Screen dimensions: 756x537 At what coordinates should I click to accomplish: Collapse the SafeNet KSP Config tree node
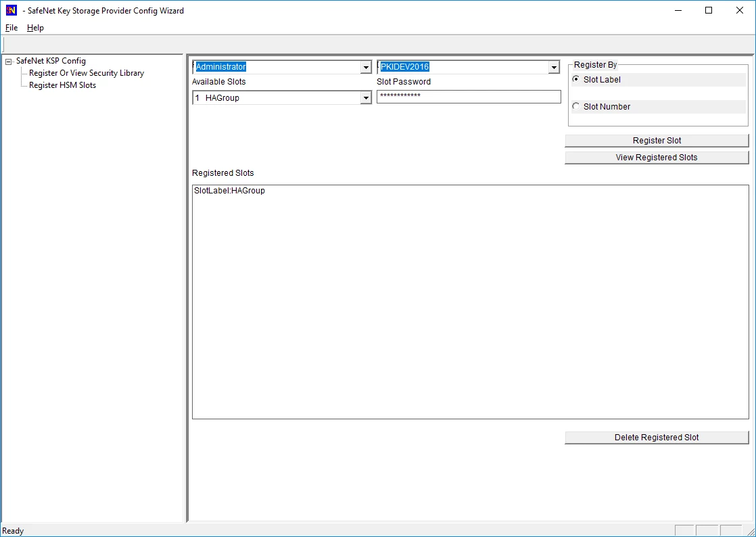click(x=9, y=62)
